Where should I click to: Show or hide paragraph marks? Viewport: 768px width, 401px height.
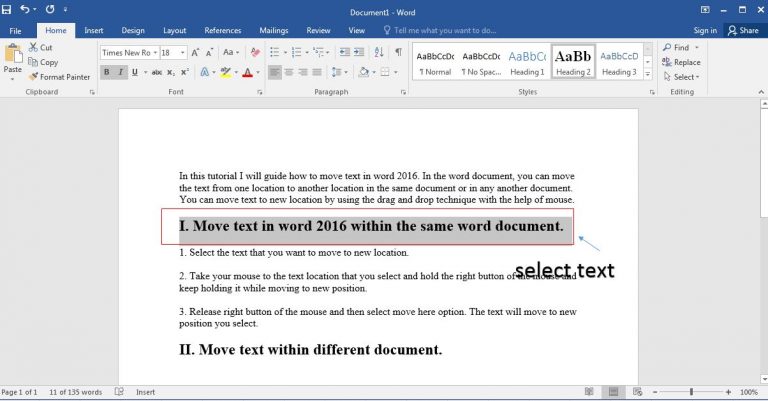coord(398,52)
